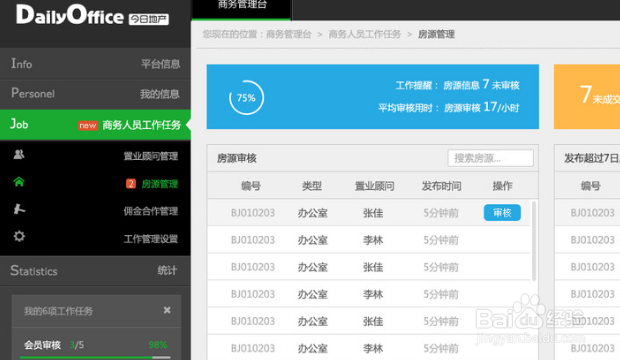Click the DailyOffice logo

coord(93,16)
